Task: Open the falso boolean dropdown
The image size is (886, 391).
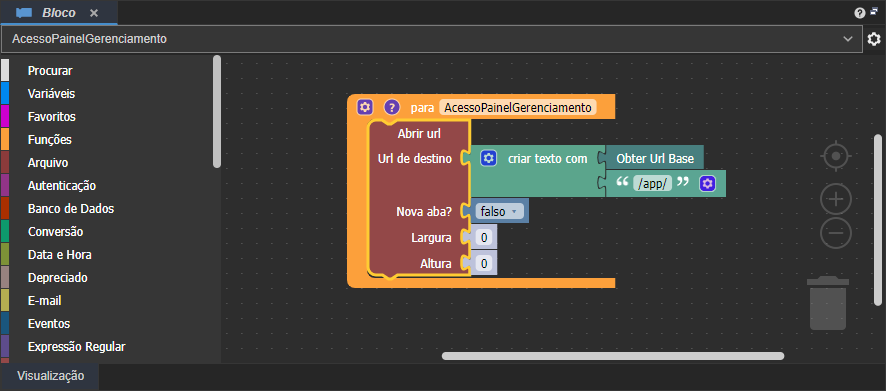Action: tap(499, 211)
